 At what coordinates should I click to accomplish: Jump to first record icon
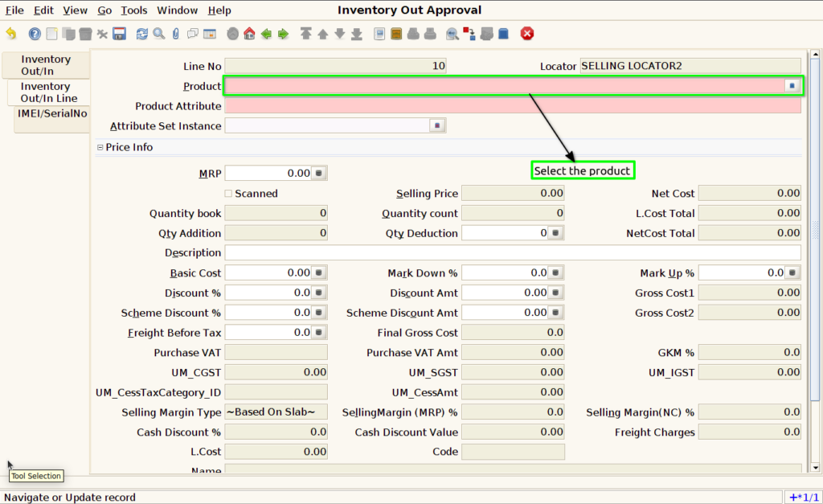click(306, 34)
